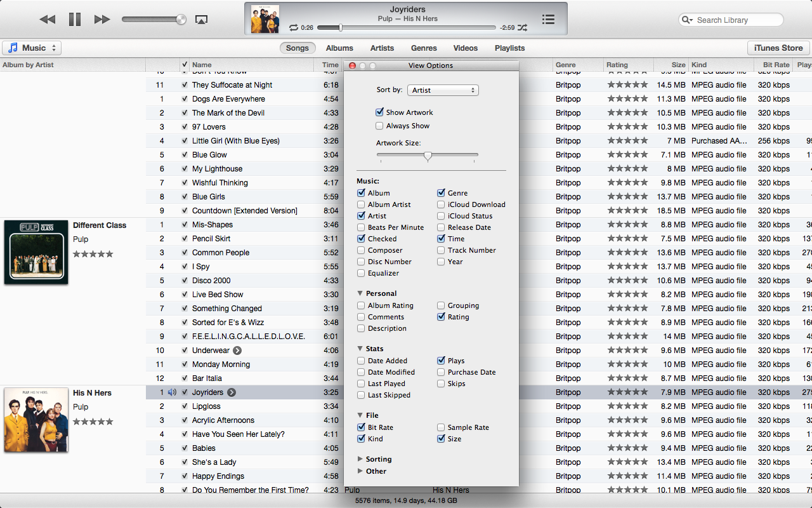Switch to the Albums tab

pos(339,48)
